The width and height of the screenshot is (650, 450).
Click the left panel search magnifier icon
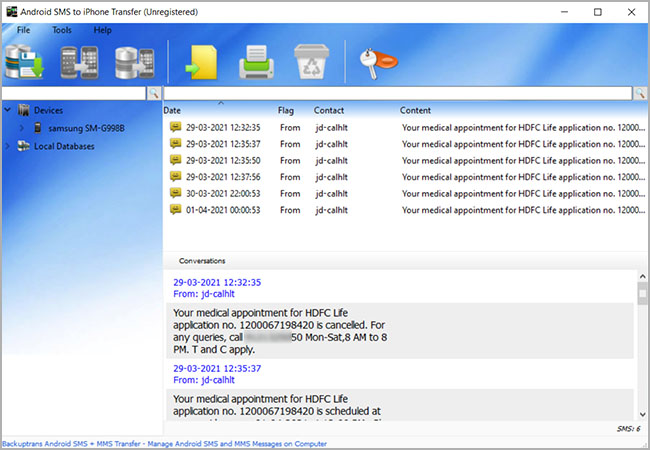click(x=154, y=93)
